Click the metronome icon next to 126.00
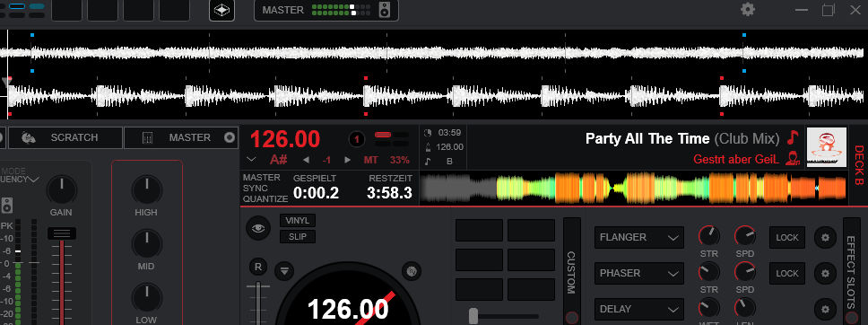The height and width of the screenshot is (325, 868). pyautogui.click(x=428, y=147)
